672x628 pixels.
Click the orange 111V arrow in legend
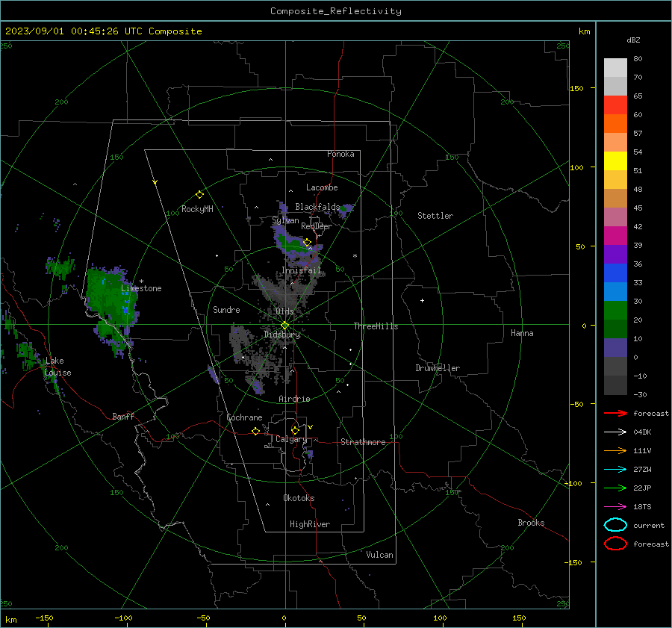[615, 450]
